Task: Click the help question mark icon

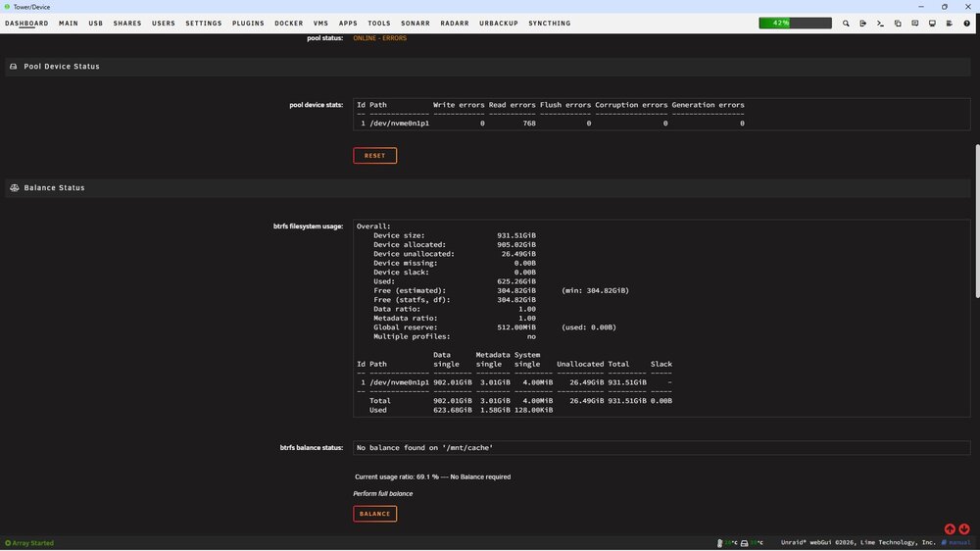Action: [x=967, y=24]
